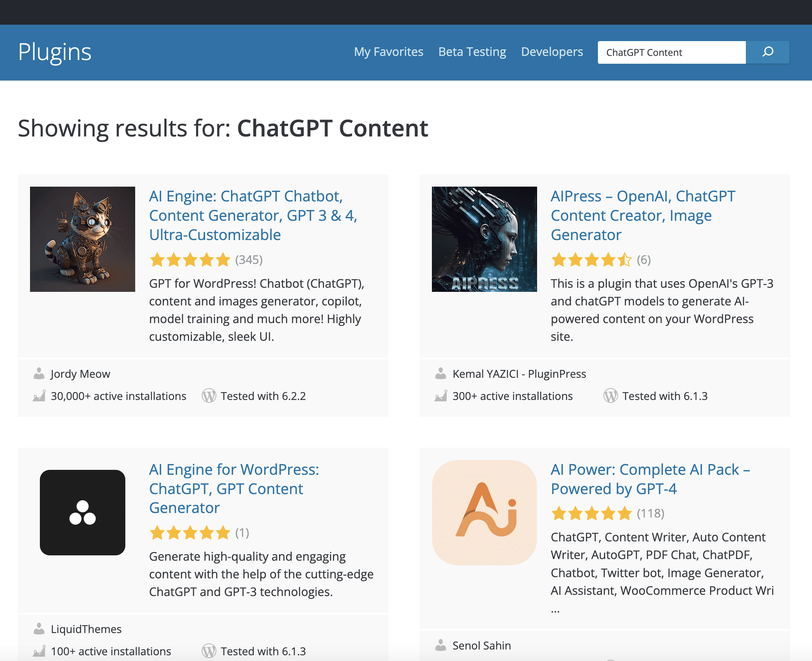The image size is (812, 661).
Task: Click the active installations icon for AI Engine
Action: point(39,396)
